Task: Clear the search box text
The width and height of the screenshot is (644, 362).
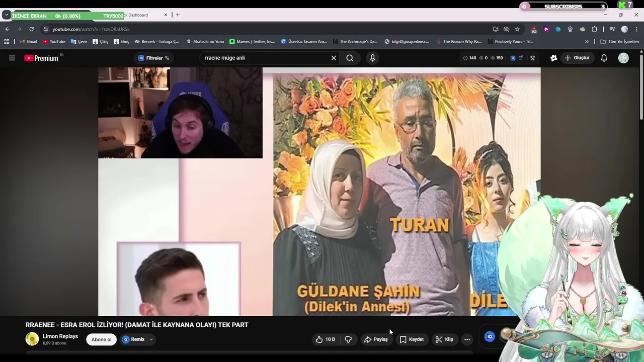Action: [x=334, y=58]
